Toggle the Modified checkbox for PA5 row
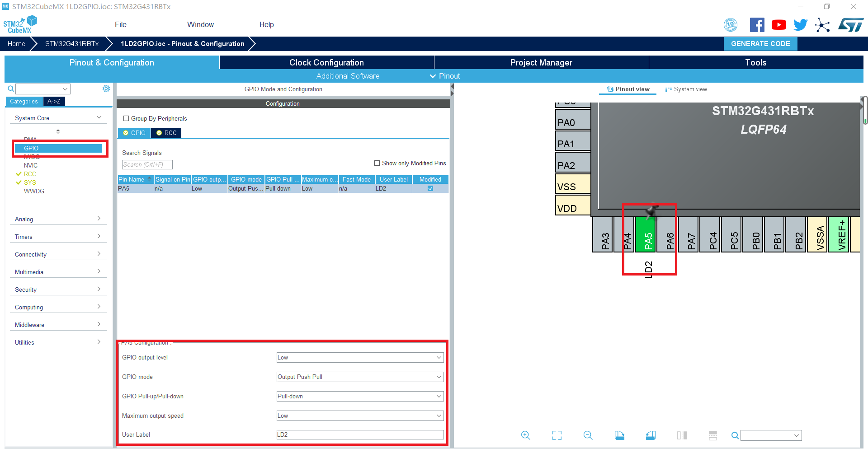Image resolution: width=868 pixels, height=453 pixels. [x=430, y=188]
